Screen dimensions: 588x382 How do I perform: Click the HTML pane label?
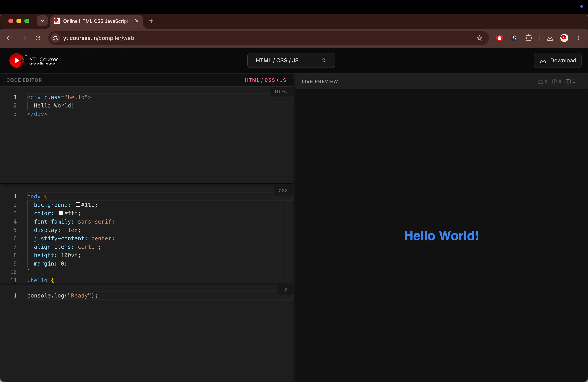[281, 91]
